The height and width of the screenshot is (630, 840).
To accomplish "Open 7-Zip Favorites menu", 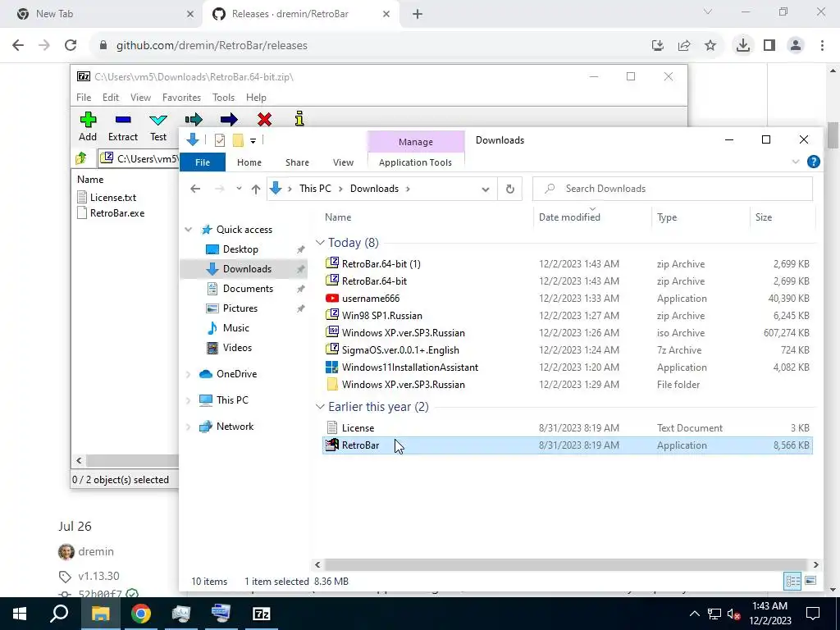I will pyautogui.click(x=181, y=98).
